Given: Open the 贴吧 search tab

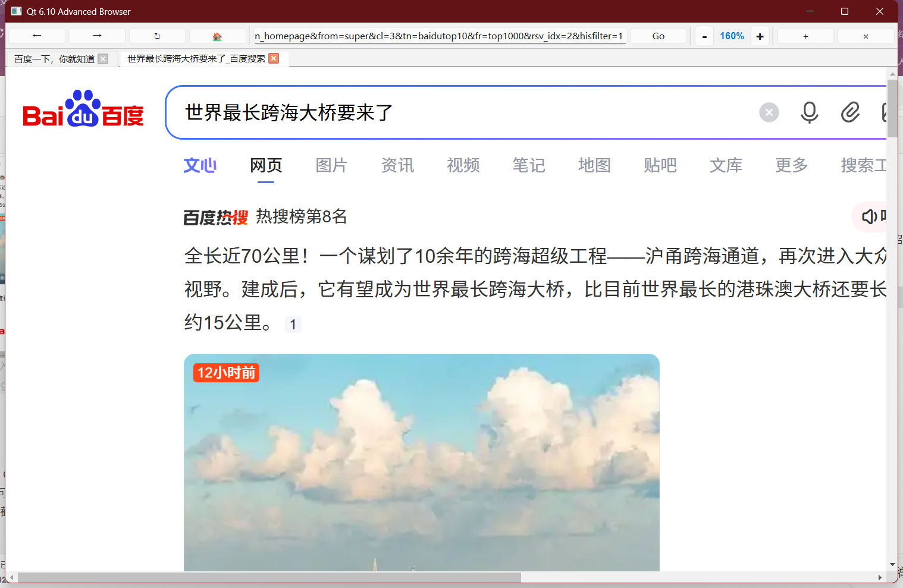Looking at the screenshot, I should (x=660, y=165).
